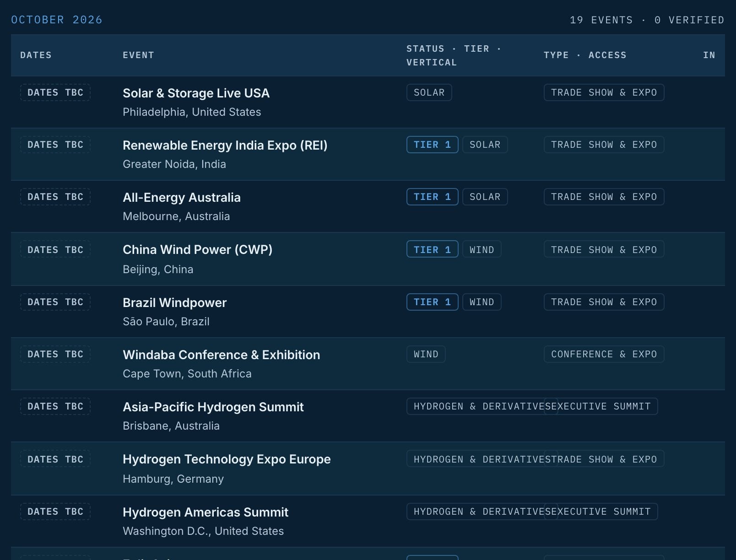Open China Wind Power (CWP) event
Screen dimensions: 736x560
tap(197, 250)
